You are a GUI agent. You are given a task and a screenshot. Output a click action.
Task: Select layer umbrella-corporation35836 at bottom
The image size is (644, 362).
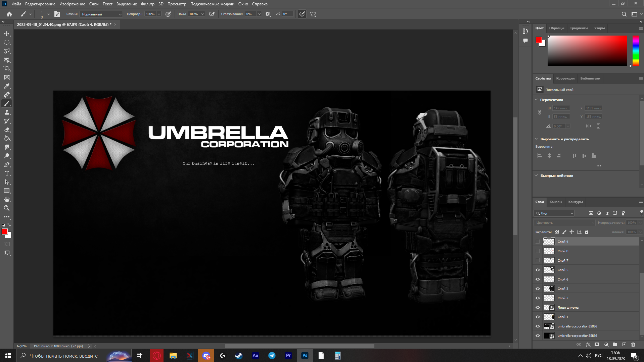586,335
